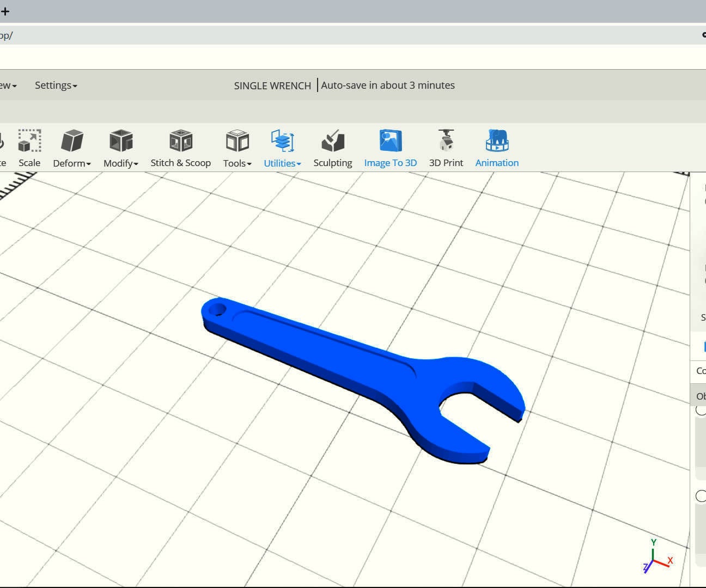Select the first radio option in Objects panel
The height and width of the screenshot is (588, 706).
click(701, 411)
